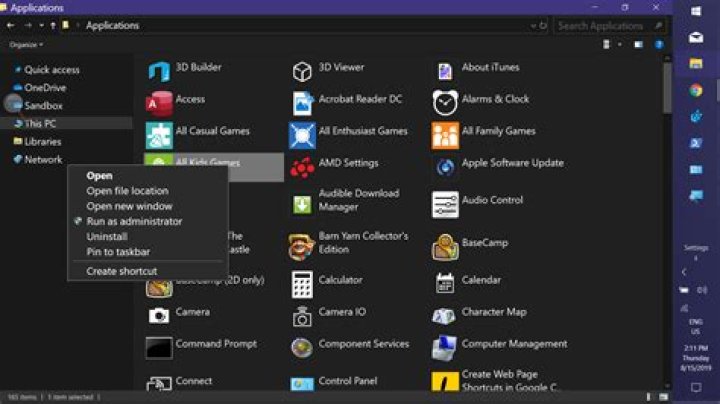The width and height of the screenshot is (720, 404).
Task: Open the notification center icon
Action: click(696, 387)
